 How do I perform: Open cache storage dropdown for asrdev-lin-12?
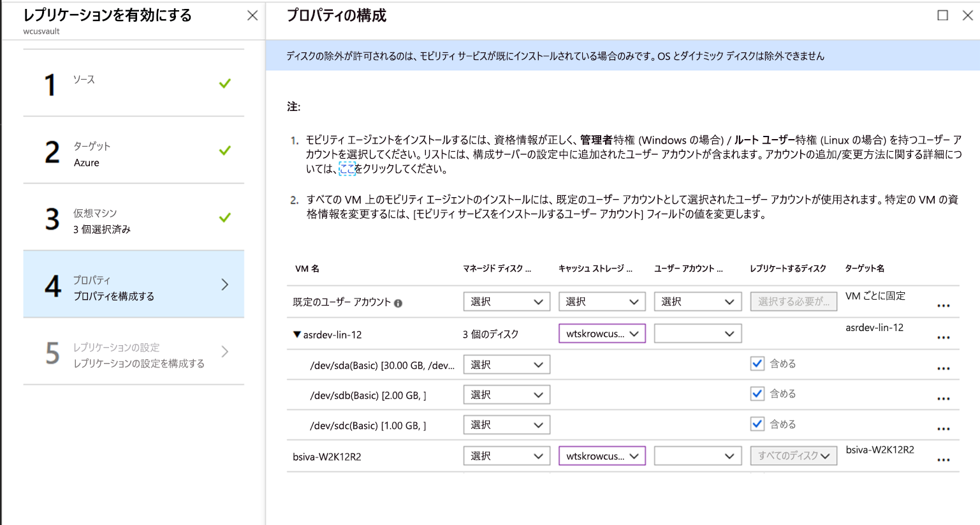pyautogui.click(x=602, y=334)
